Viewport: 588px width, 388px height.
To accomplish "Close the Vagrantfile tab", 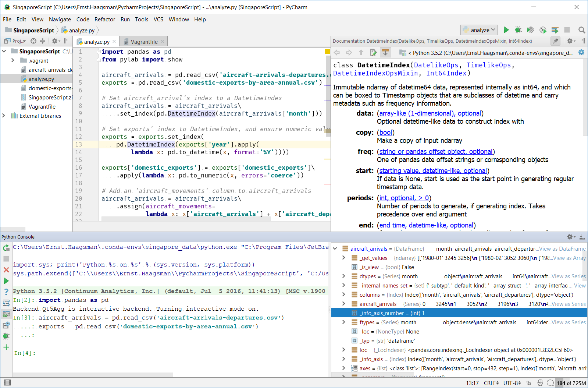I will (x=162, y=42).
